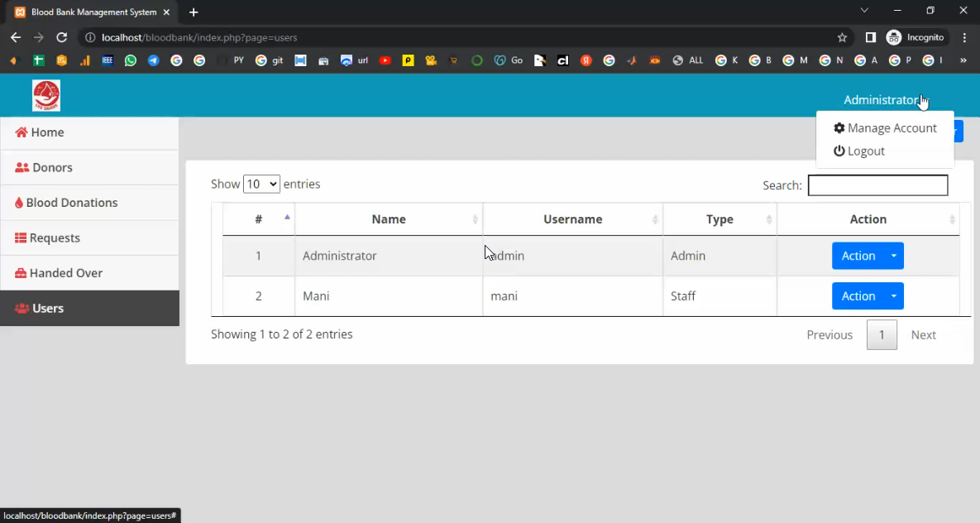Select Manage Account from the dropdown menu
This screenshot has height=523, width=980.
pyautogui.click(x=885, y=128)
